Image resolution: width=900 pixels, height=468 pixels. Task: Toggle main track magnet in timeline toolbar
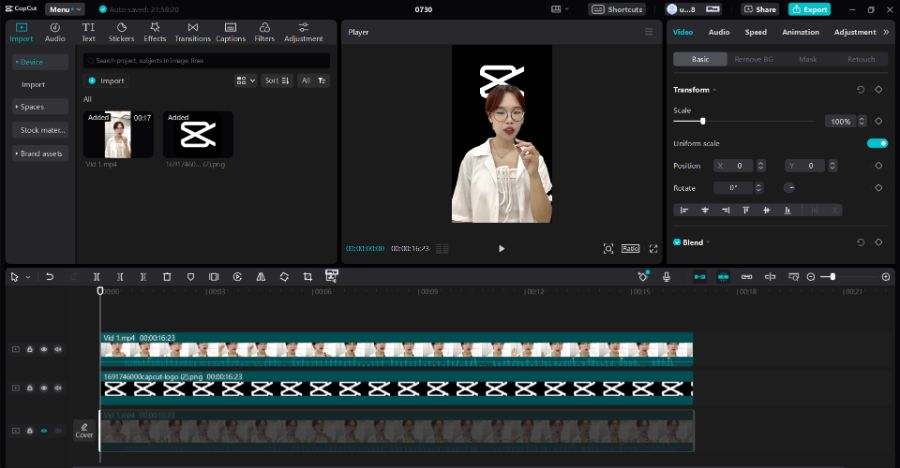700,277
